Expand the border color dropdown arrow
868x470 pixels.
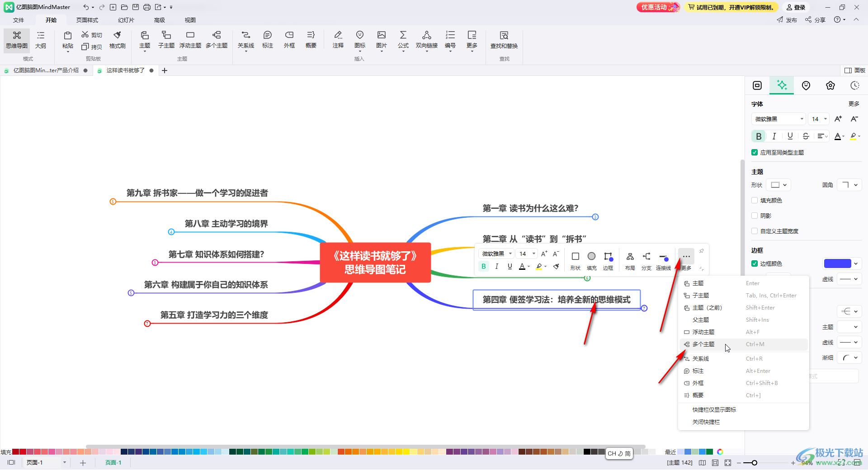tap(856, 263)
